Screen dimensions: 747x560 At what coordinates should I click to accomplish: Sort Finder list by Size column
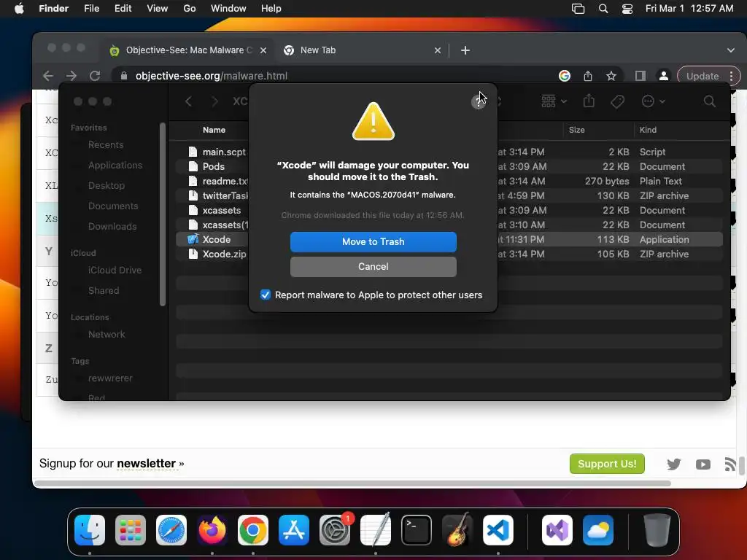pyautogui.click(x=576, y=130)
